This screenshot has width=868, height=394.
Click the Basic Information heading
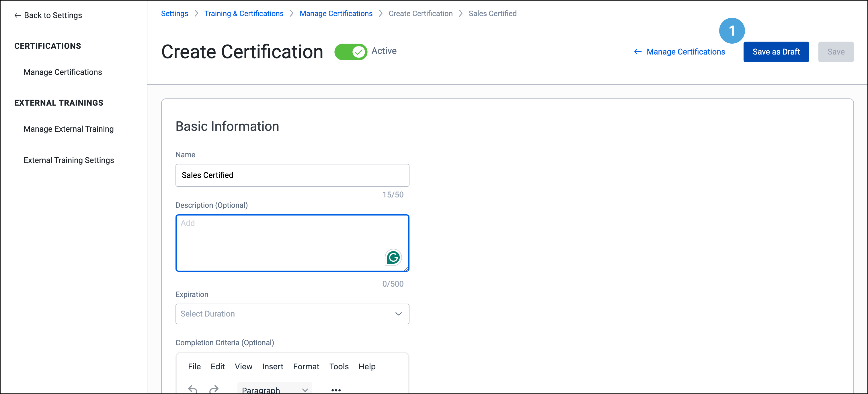pyautogui.click(x=227, y=127)
